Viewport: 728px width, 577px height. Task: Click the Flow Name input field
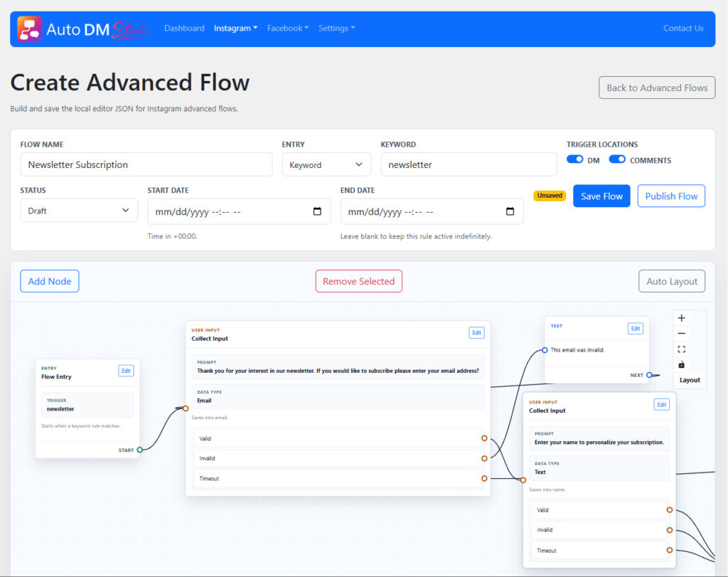146,164
